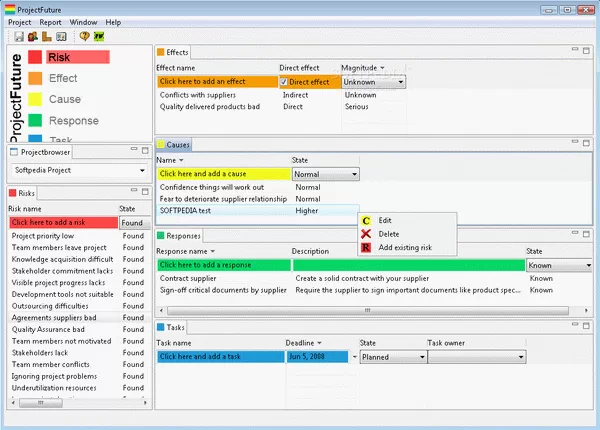Click the Save icon in the toolbar
The height and width of the screenshot is (430, 600).
19,36
